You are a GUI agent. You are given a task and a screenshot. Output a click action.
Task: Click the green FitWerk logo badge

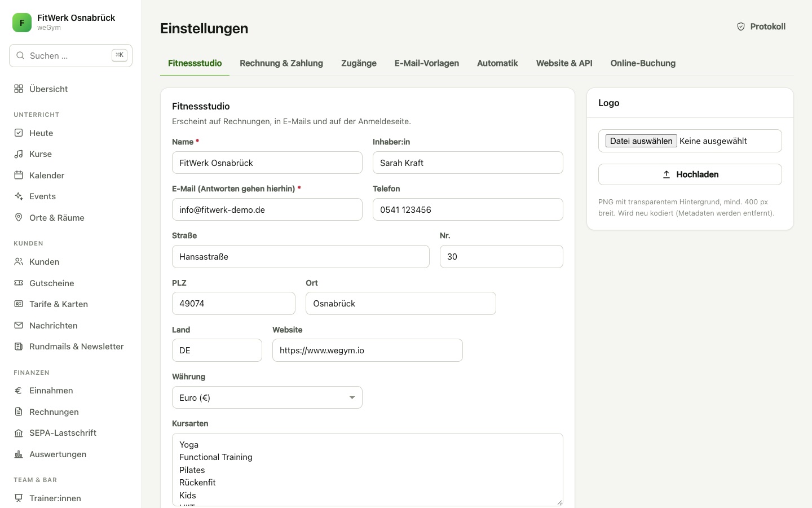point(22,23)
